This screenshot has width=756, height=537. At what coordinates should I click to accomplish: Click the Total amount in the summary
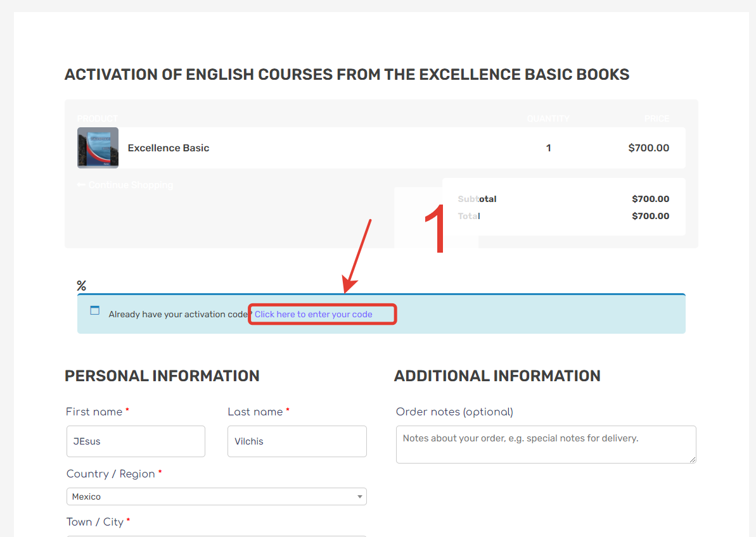pos(650,216)
